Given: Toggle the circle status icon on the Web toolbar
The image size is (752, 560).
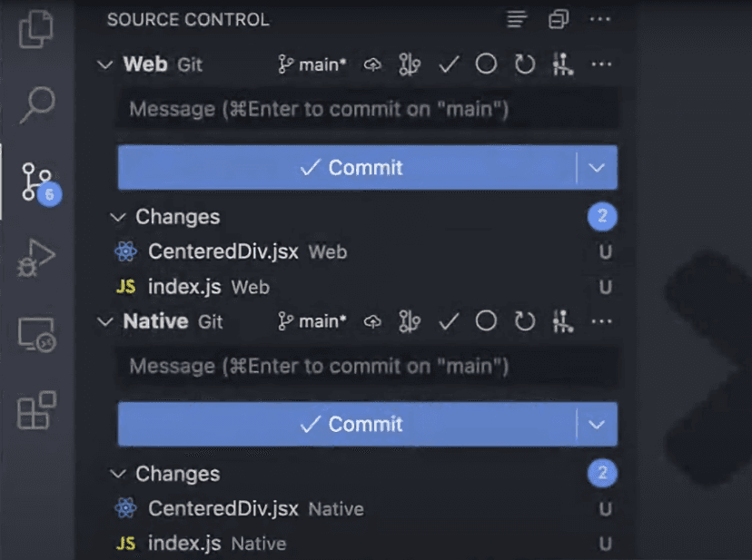Looking at the screenshot, I should click(x=487, y=64).
